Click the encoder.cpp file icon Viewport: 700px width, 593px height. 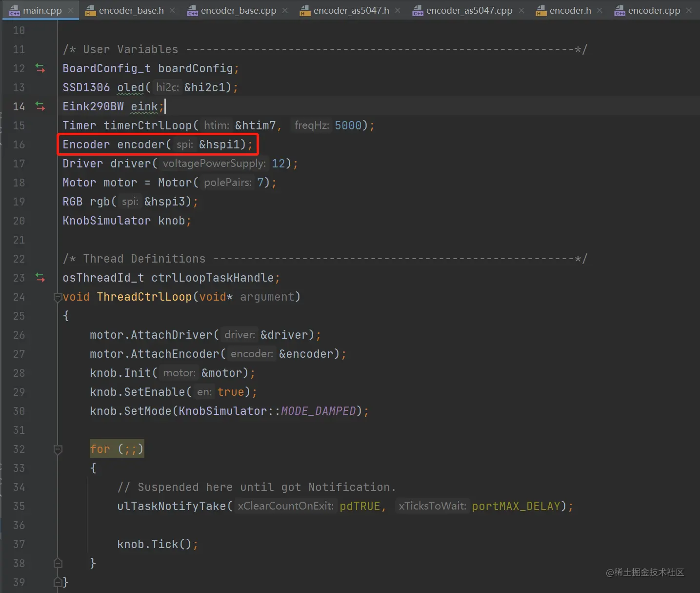tap(620, 10)
